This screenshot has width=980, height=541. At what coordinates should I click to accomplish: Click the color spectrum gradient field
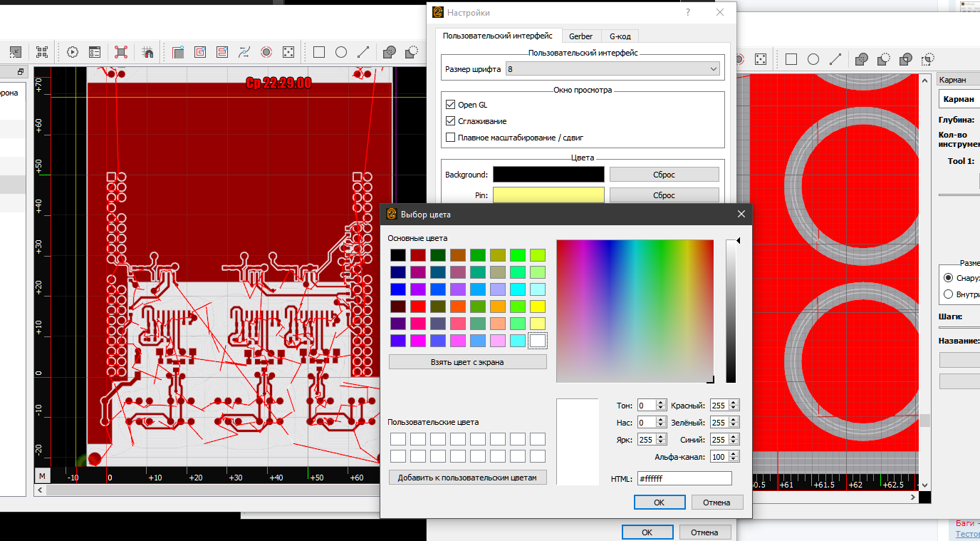click(x=635, y=311)
